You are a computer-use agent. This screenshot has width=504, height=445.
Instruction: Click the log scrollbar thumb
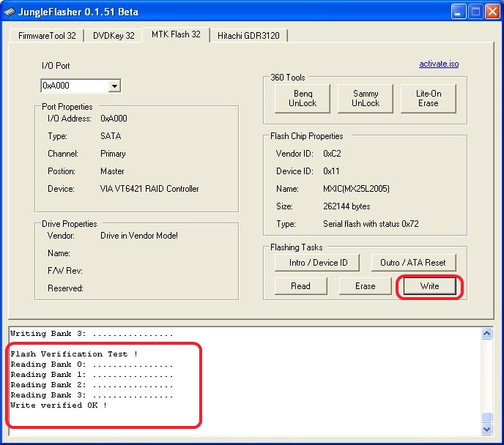tap(486, 417)
